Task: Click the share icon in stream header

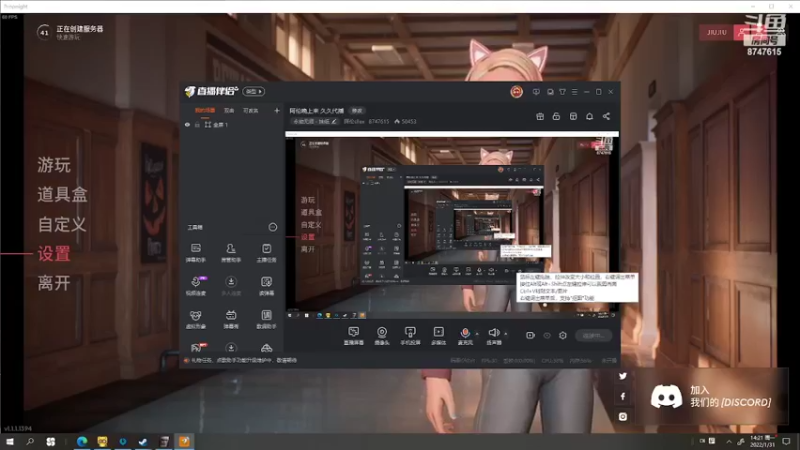Action: [606, 116]
